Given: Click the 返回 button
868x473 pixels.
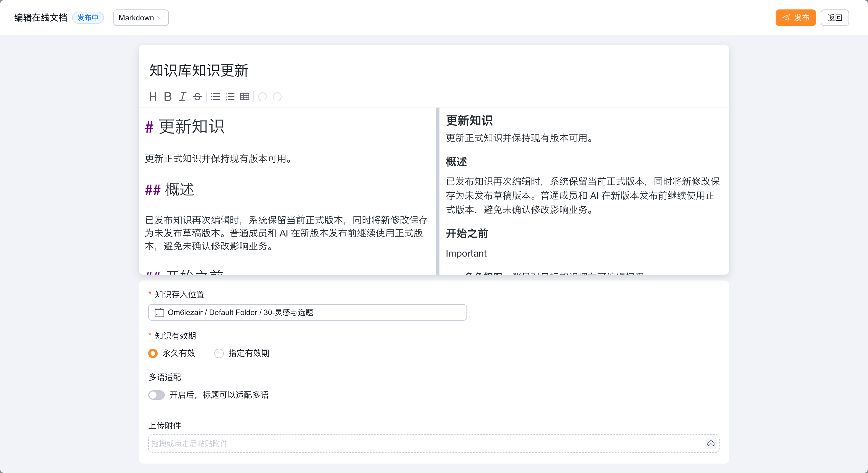Looking at the screenshot, I should [835, 17].
